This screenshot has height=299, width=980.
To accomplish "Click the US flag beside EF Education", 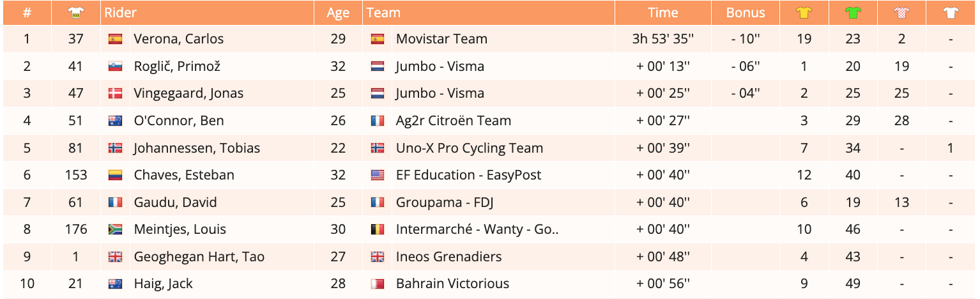I will 378,175.
